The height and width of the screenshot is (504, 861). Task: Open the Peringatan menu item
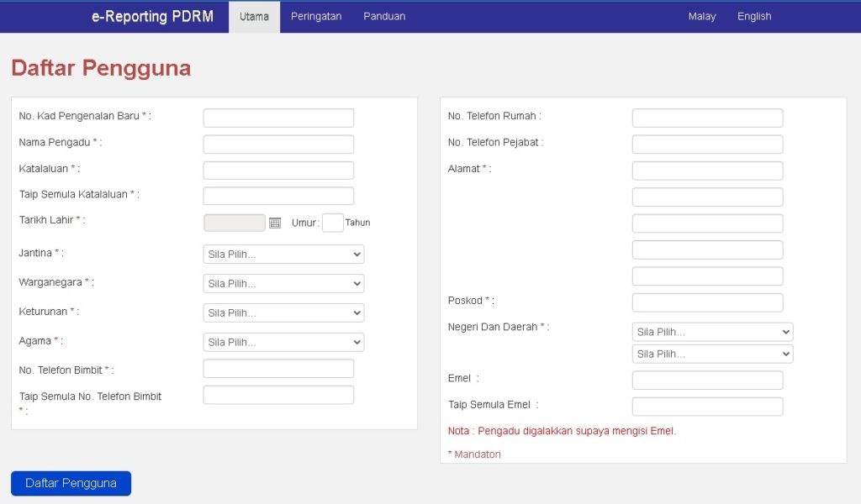pyautogui.click(x=316, y=17)
